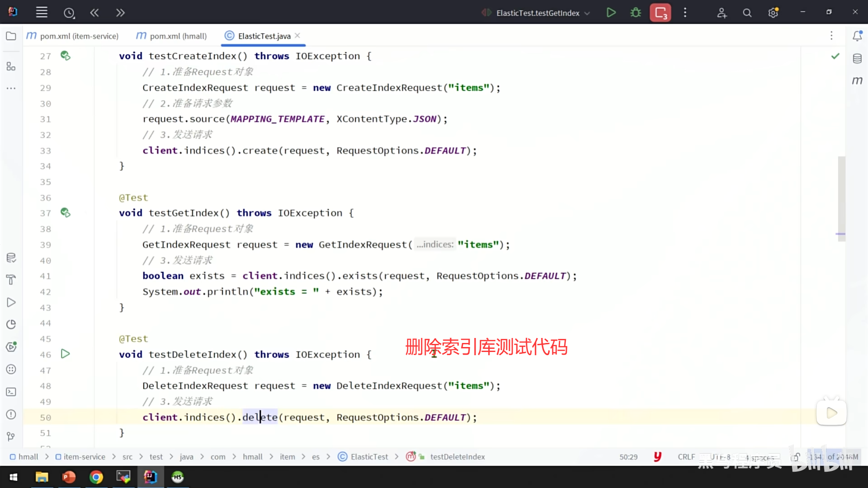
Task: Open the main hamburger menu
Action: 42,13
